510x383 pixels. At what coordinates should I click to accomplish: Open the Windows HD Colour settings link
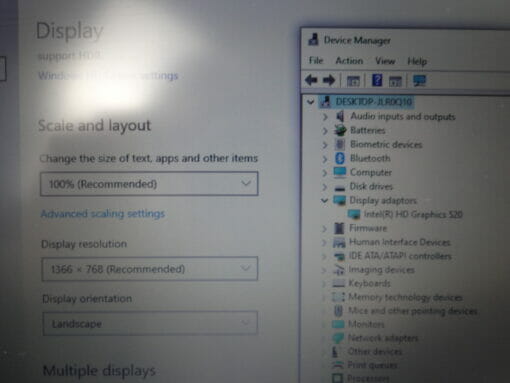108,76
